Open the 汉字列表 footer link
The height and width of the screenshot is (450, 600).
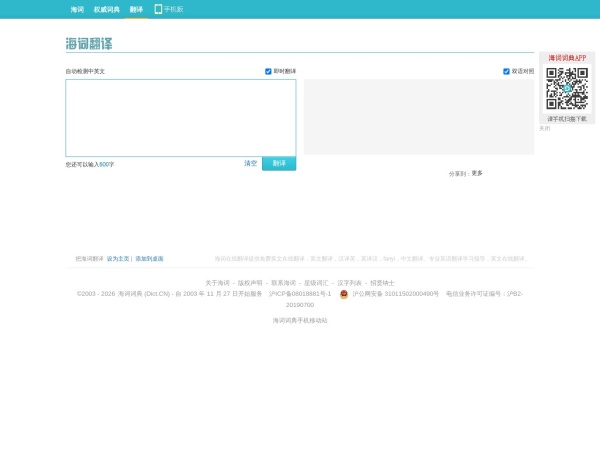349,283
